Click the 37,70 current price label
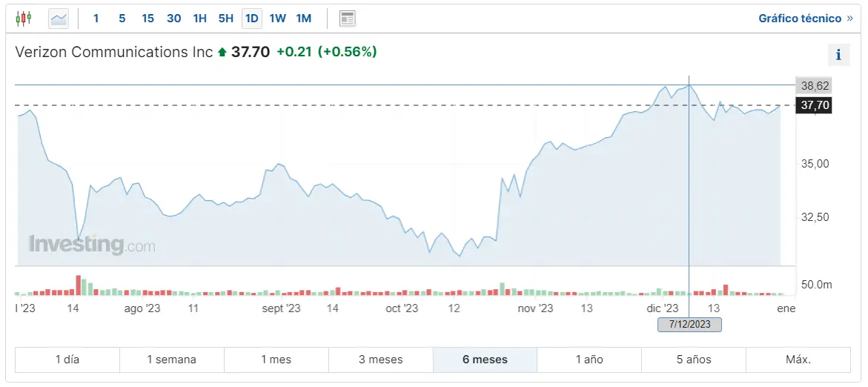 click(814, 105)
